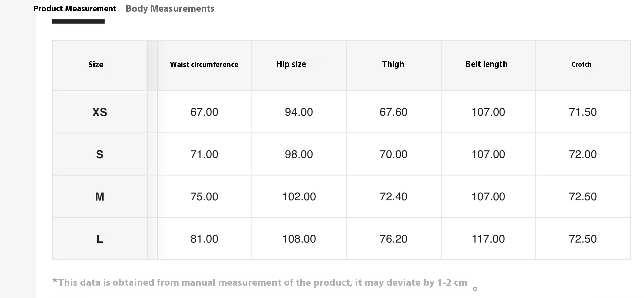Click the manual measurement disclaimer note
644x298 pixels.
tap(260, 282)
